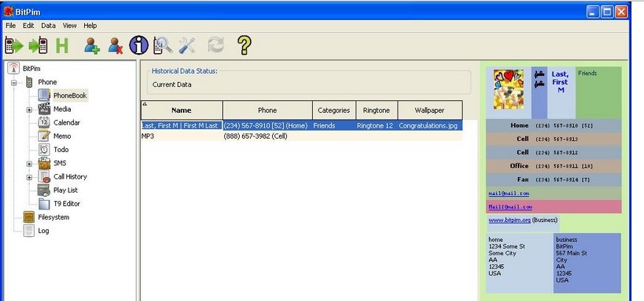Click the Ringtone column header
The height and width of the screenshot is (301, 644).
point(377,110)
